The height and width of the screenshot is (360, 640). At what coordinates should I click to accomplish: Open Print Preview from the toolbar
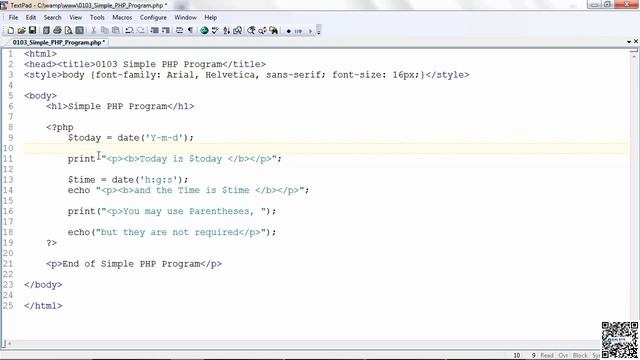coord(68,31)
